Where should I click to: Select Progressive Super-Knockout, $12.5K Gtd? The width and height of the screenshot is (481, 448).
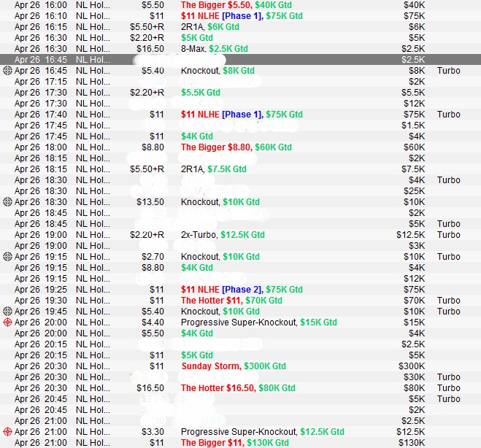[x=263, y=432]
